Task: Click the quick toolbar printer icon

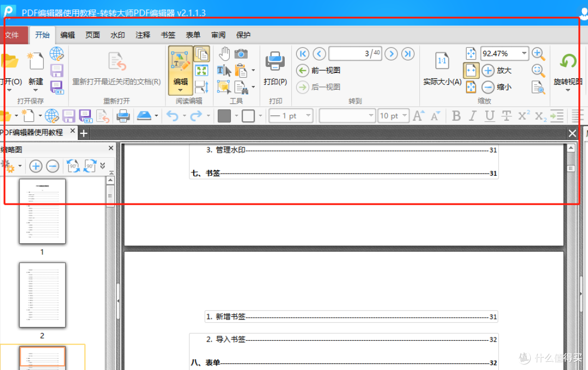Action: point(123,116)
